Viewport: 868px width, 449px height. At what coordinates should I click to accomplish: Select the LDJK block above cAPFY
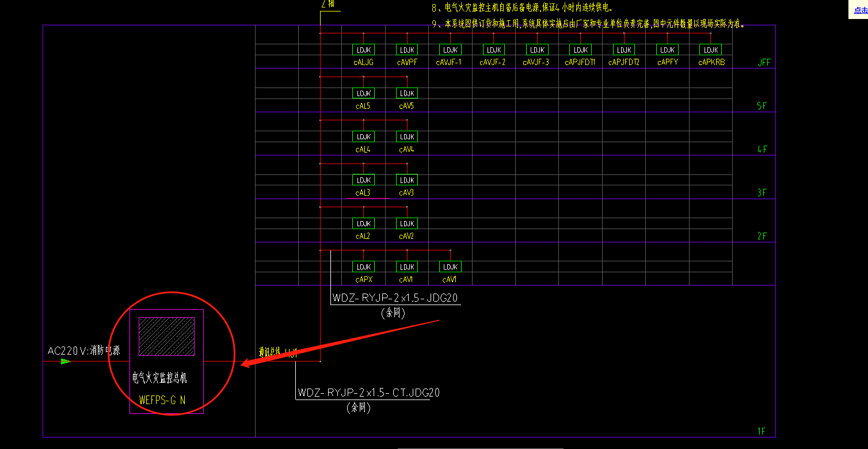(667, 50)
